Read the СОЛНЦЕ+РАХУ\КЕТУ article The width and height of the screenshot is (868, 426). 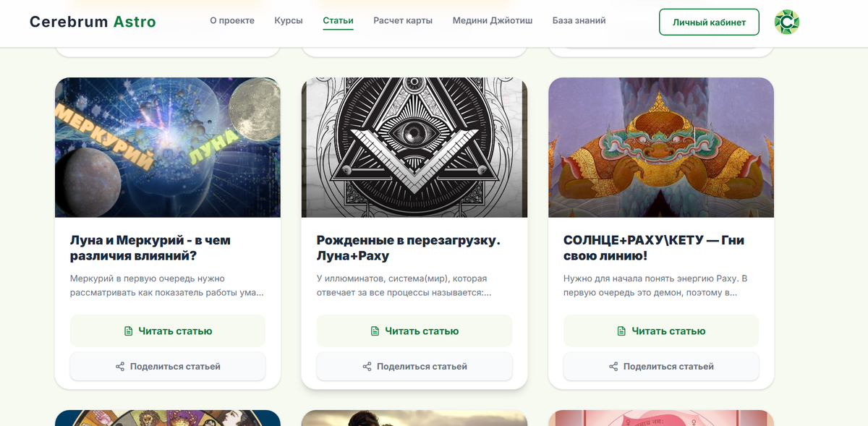coord(661,331)
